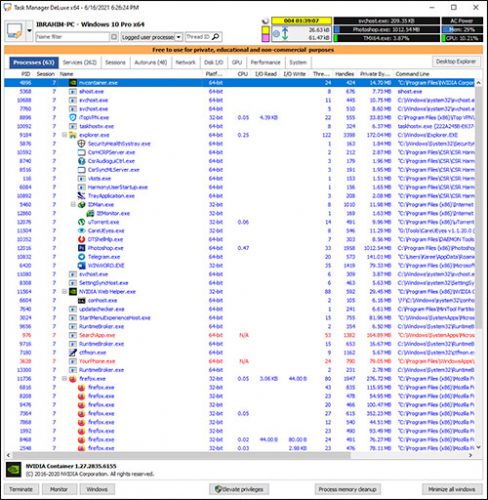This screenshot has height=500, width=488.
Task: Click the uTorrent.exe green icon
Action: (x=81, y=222)
